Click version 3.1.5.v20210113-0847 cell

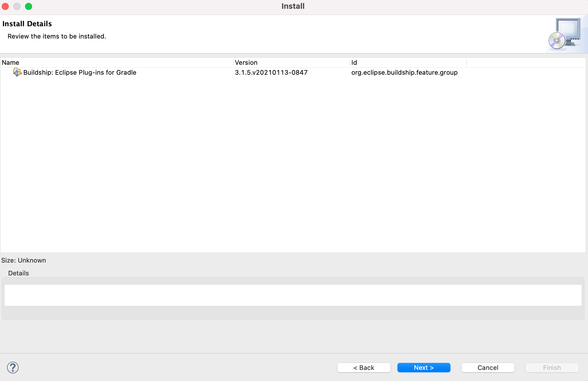click(271, 72)
